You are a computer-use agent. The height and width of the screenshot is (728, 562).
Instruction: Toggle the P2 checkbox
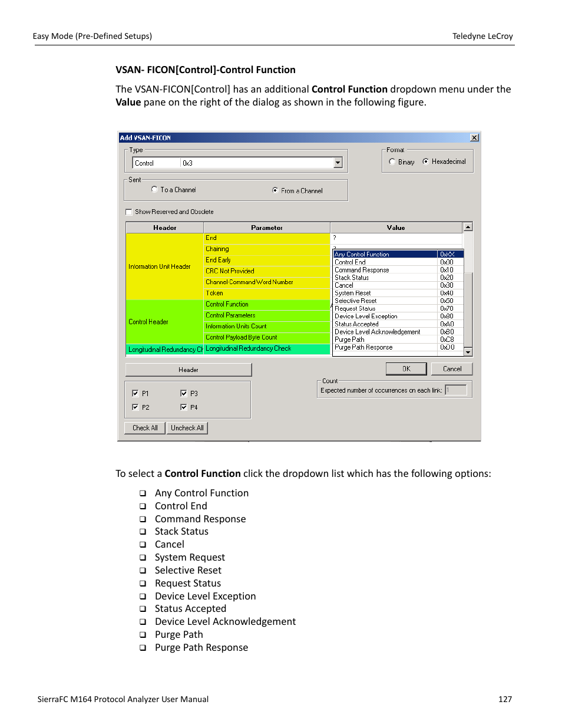click(x=135, y=407)
